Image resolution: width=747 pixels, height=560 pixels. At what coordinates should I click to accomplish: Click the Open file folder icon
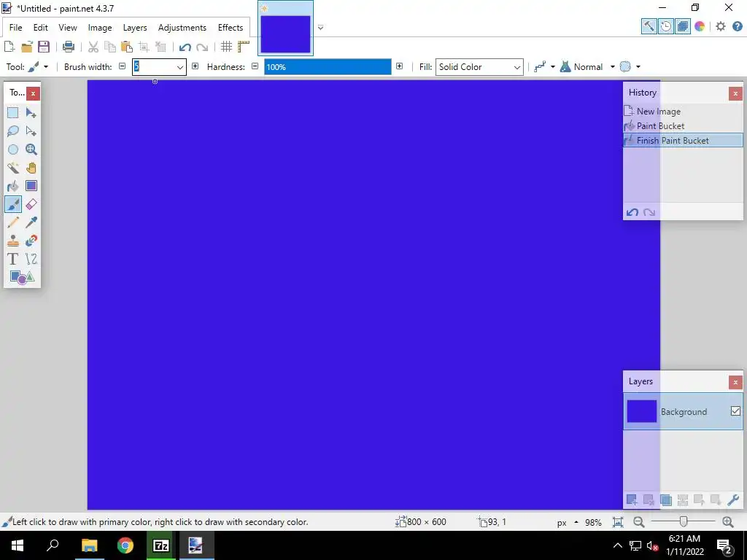click(27, 47)
